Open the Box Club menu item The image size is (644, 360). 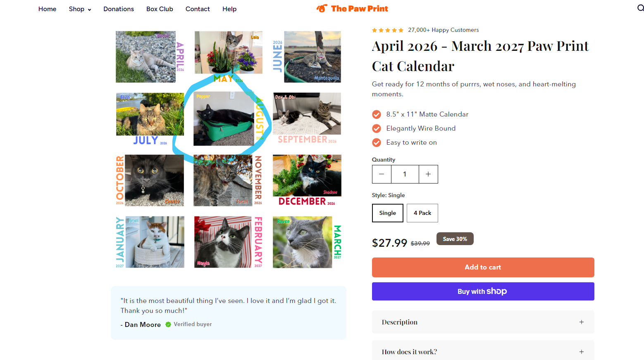(x=160, y=9)
